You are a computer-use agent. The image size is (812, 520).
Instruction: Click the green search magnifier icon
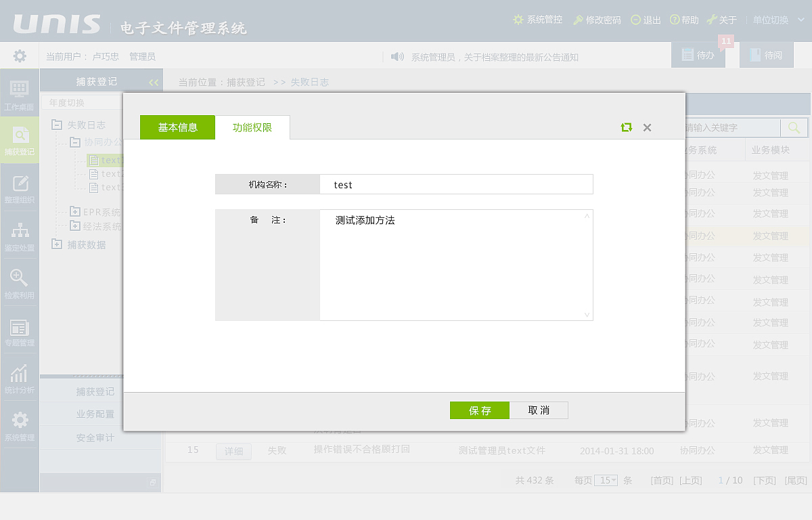click(793, 127)
